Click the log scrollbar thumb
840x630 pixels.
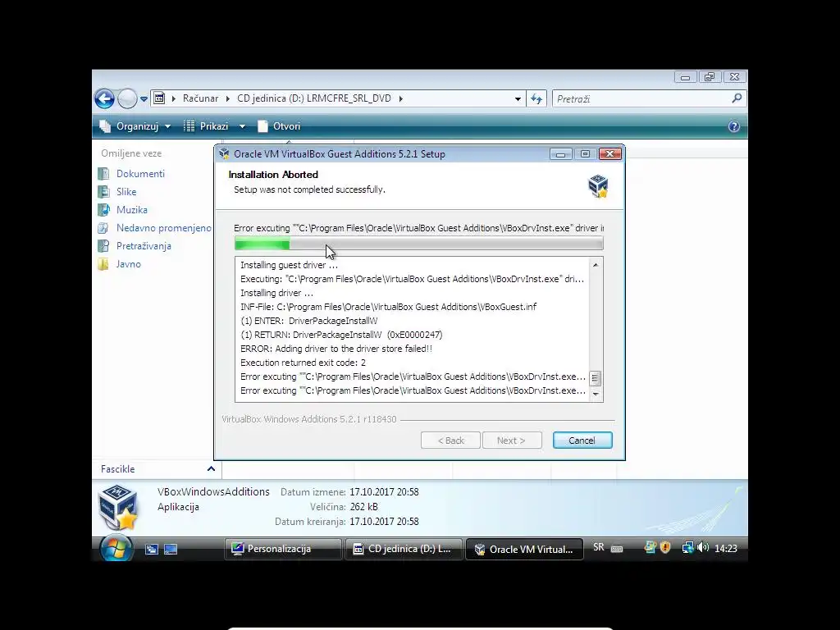point(596,378)
